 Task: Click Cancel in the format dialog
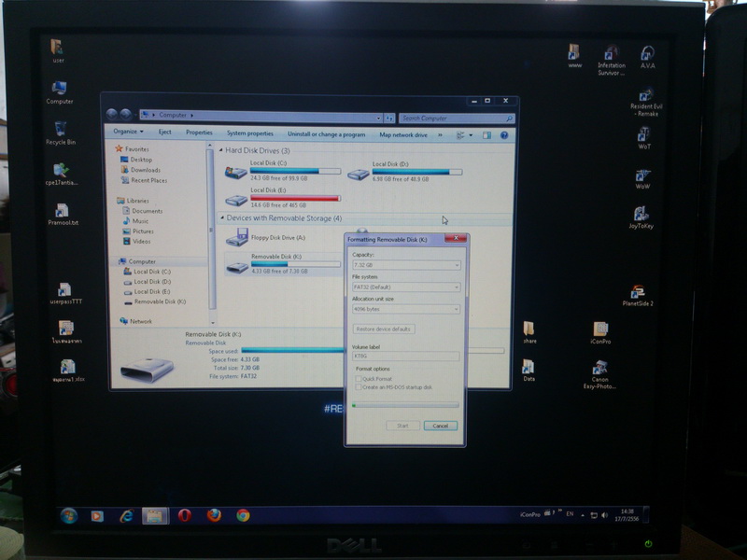(x=440, y=426)
